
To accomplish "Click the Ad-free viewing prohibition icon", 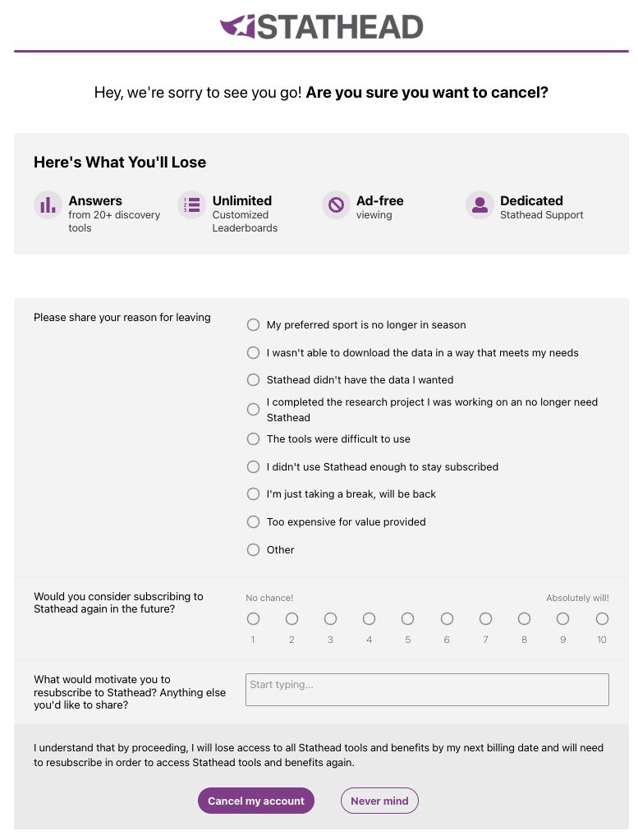I will (336, 205).
